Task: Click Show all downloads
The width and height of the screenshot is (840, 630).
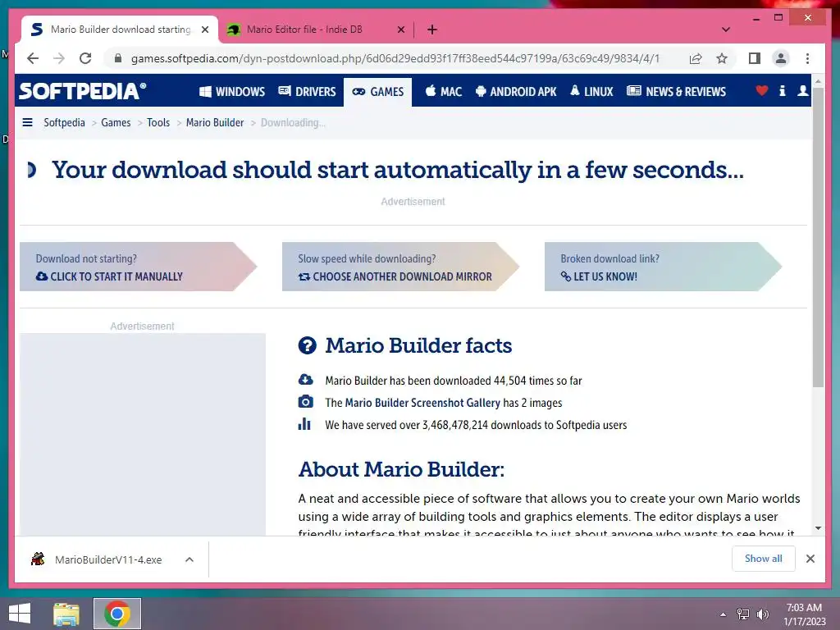Action: point(764,559)
